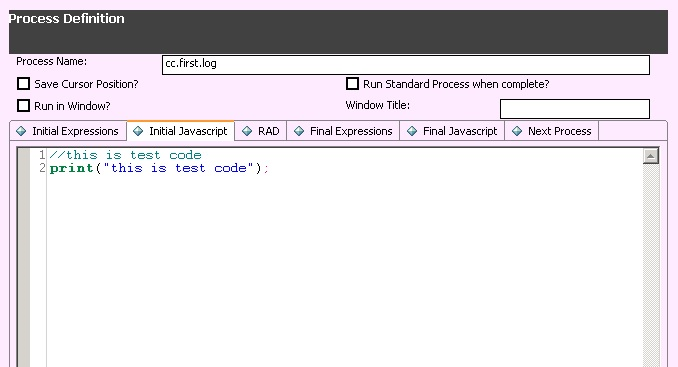Focus the Window Title text field
678x367 pixels.
point(575,109)
